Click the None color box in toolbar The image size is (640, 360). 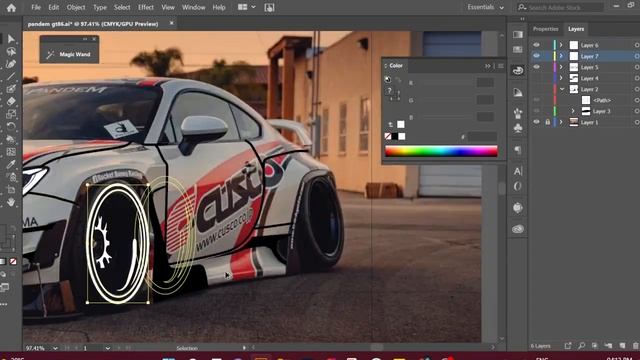pos(13,262)
